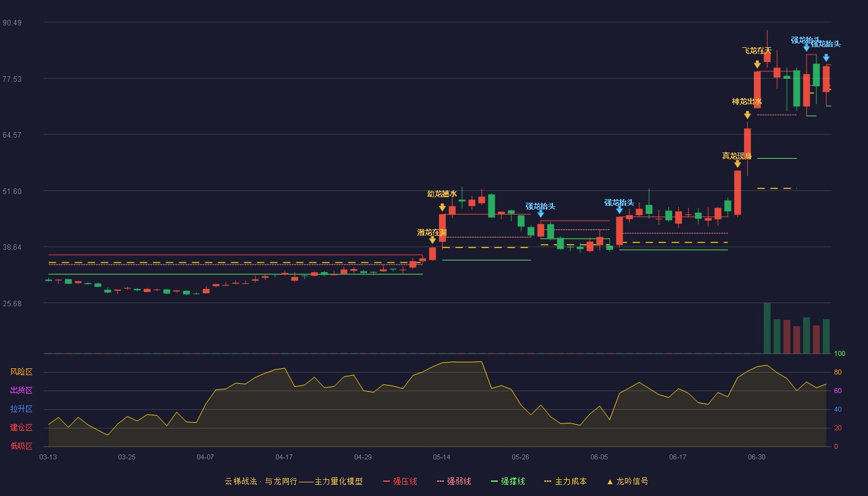Click the 神龙出水 signal arrow
This screenshot has width=868, height=496.
pyautogui.click(x=747, y=115)
